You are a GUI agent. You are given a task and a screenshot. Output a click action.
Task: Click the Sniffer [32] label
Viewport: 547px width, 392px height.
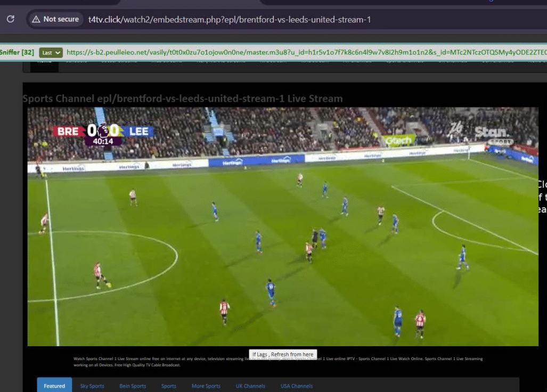click(17, 53)
